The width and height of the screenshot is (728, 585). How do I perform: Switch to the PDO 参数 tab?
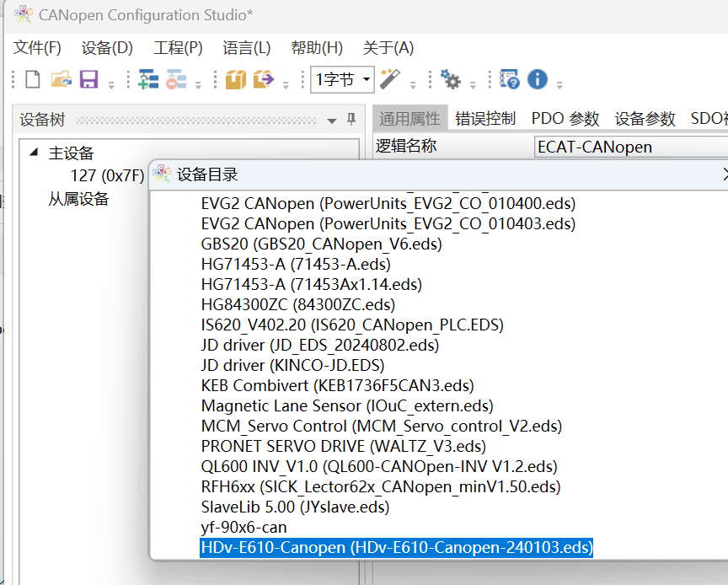pyautogui.click(x=565, y=119)
